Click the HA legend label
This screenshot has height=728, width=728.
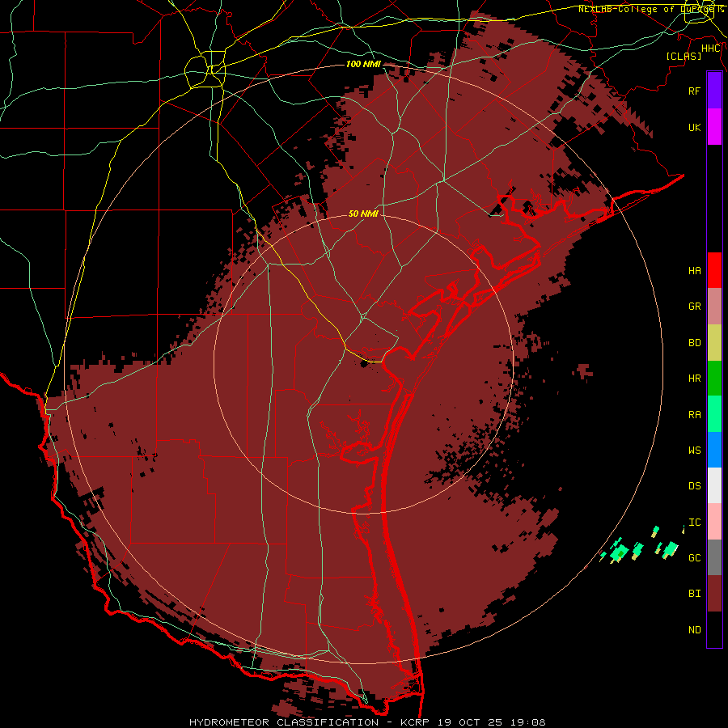click(694, 270)
